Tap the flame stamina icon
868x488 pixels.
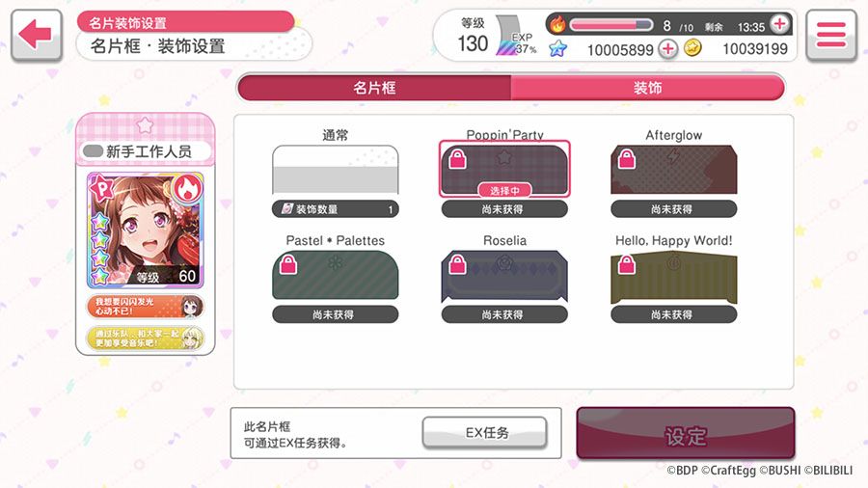pos(557,24)
